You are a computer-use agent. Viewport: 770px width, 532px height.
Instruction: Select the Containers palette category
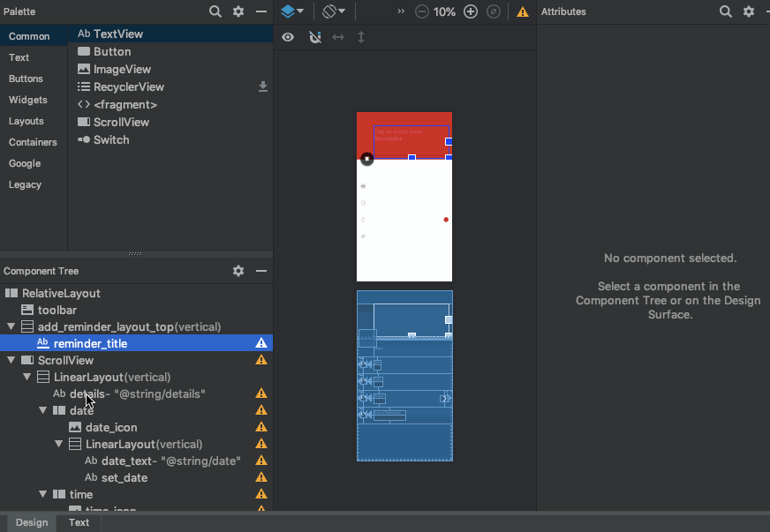click(x=33, y=142)
